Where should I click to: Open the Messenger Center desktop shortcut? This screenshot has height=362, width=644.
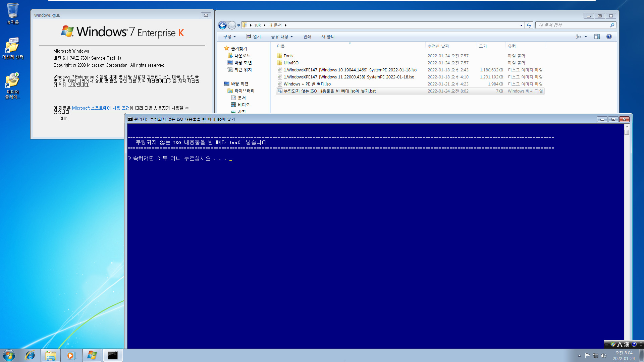(12, 48)
